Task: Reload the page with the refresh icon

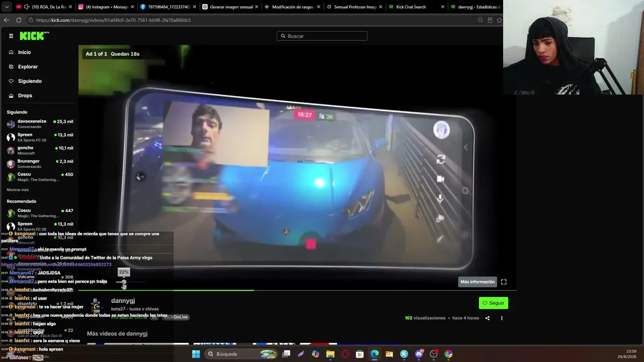Action: [19, 20]
